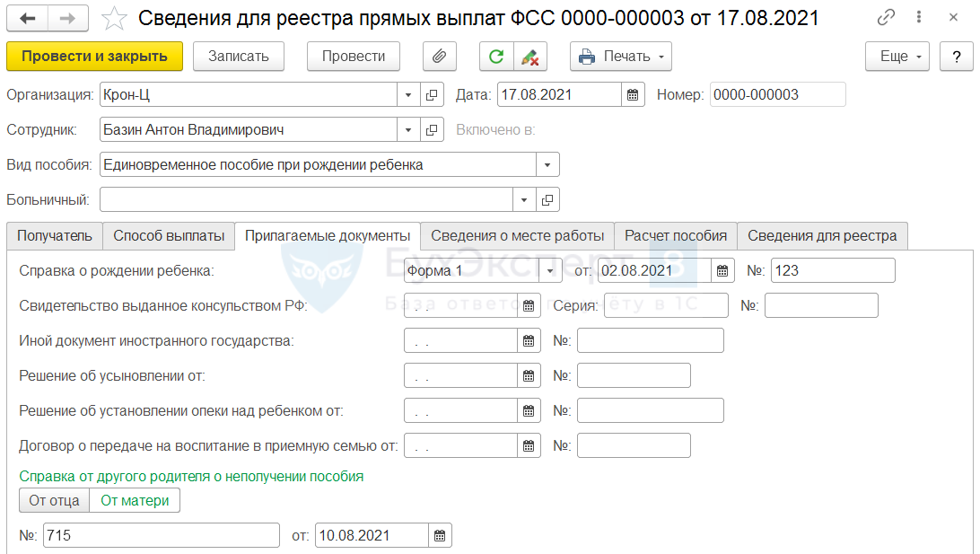Click the back navigation arrow
Screen dimensions: 980x554
[x=28, y=19]
